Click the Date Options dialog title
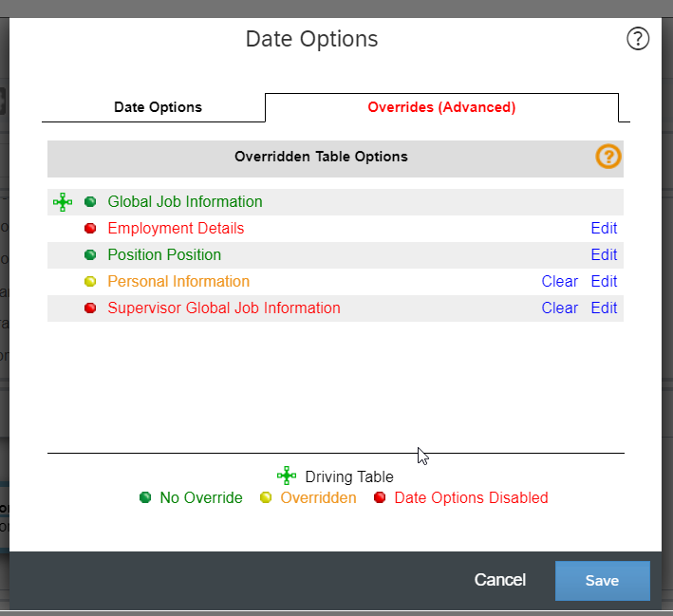The image size is (673, 616). pos(311,39)
